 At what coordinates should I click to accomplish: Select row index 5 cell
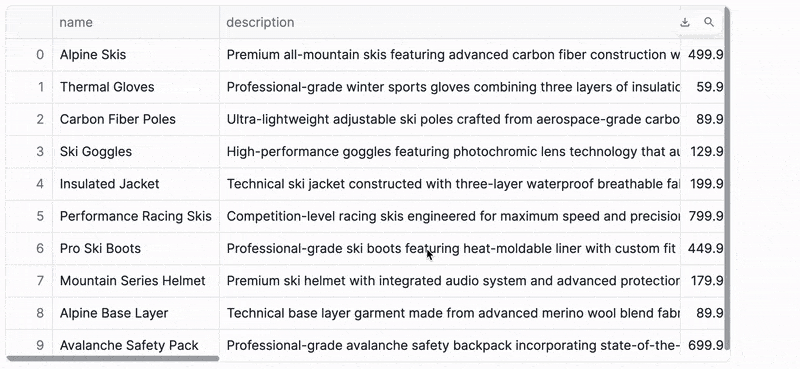[x=29, y=216]
